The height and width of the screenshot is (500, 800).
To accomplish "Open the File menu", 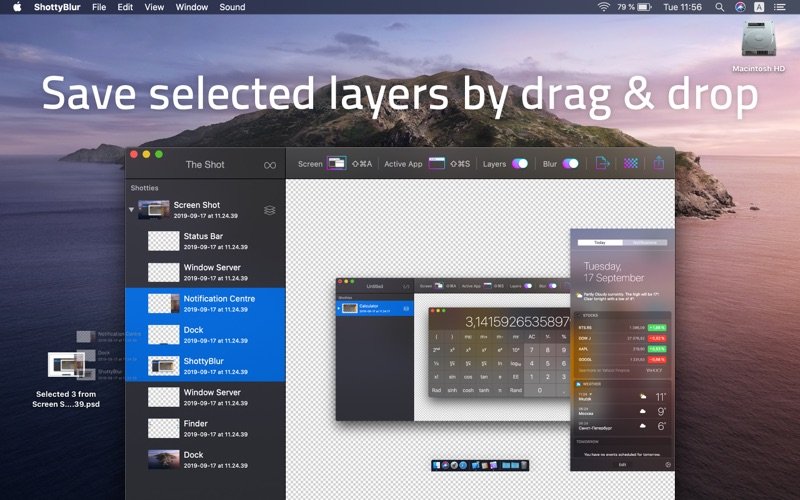I will click(x=99, y=7).
